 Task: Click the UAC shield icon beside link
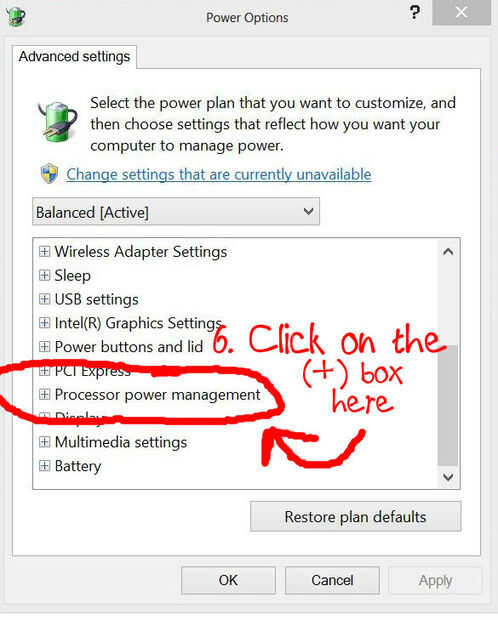[x=49, y=174]
